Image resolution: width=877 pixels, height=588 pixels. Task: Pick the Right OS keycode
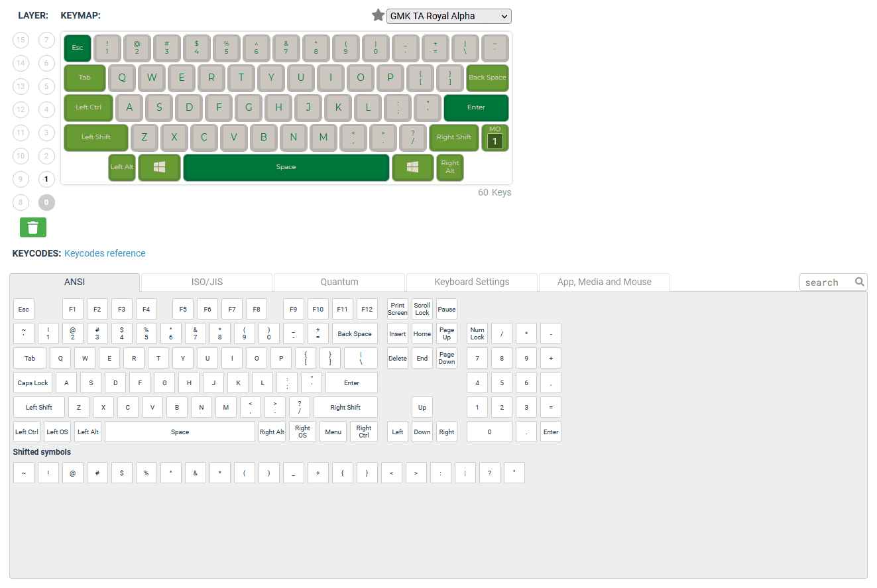[x=303, y=432]
